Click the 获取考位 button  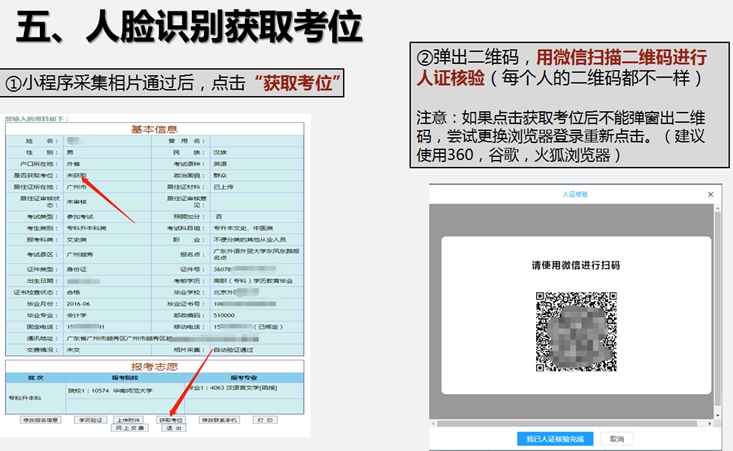tap(171, 420)
